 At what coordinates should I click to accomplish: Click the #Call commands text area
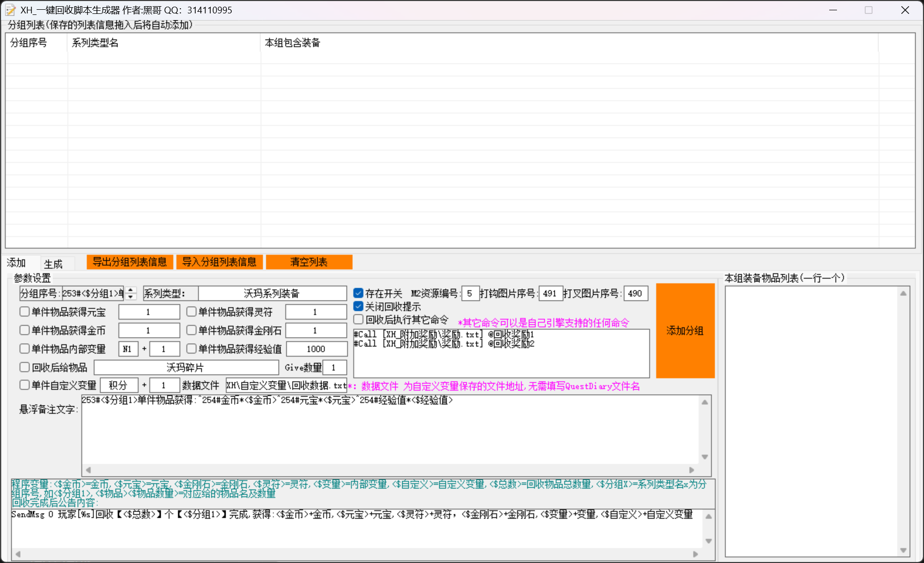[501, 353]
